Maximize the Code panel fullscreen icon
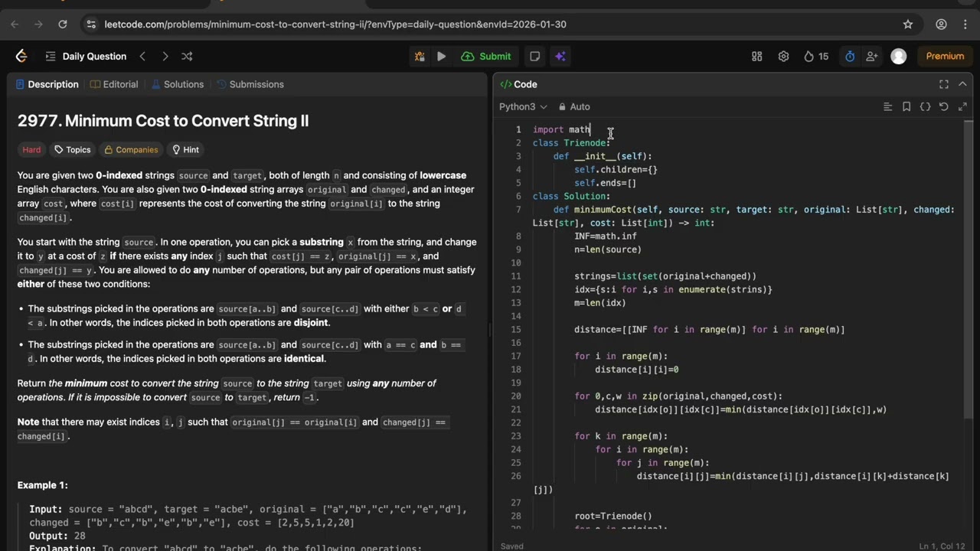 944,84
